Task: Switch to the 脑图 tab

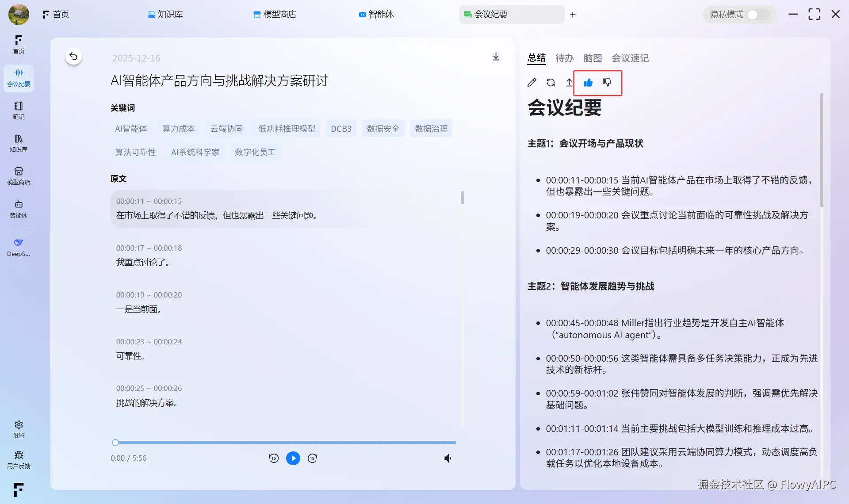Action: click(592, 58)
